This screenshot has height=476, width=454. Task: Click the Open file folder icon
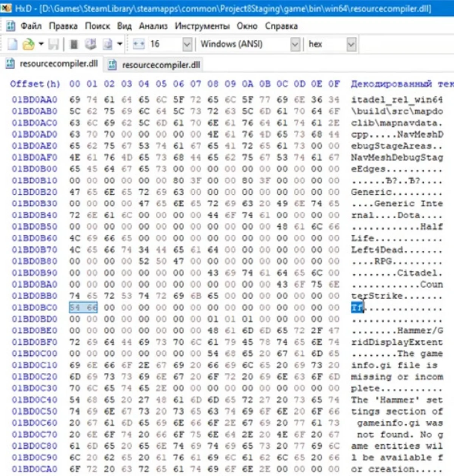[x=28, y=44]
